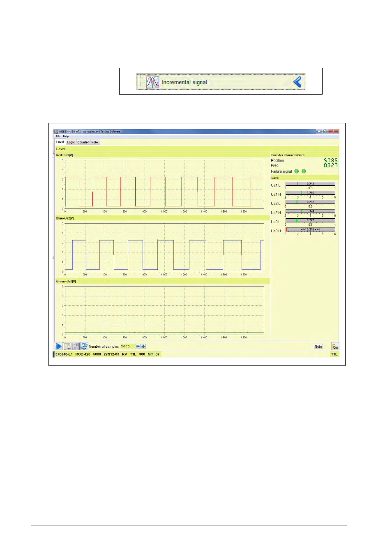Click the first green Failure signal indicator

click(x=296, y=171)
